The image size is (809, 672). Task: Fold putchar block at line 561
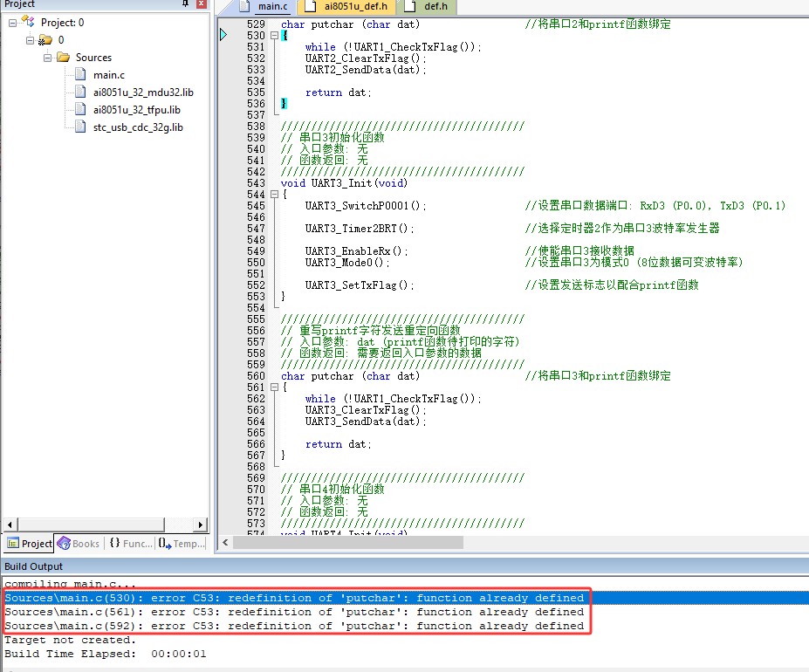coord(274,387)
